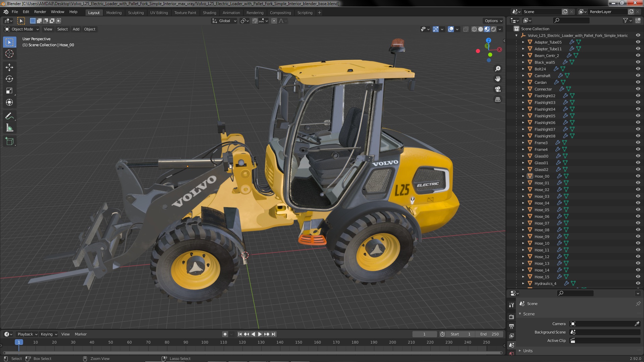Expand the Flashlight02 outliner item
Viewport: 644px width, 362px height.
tap(523, 96)
